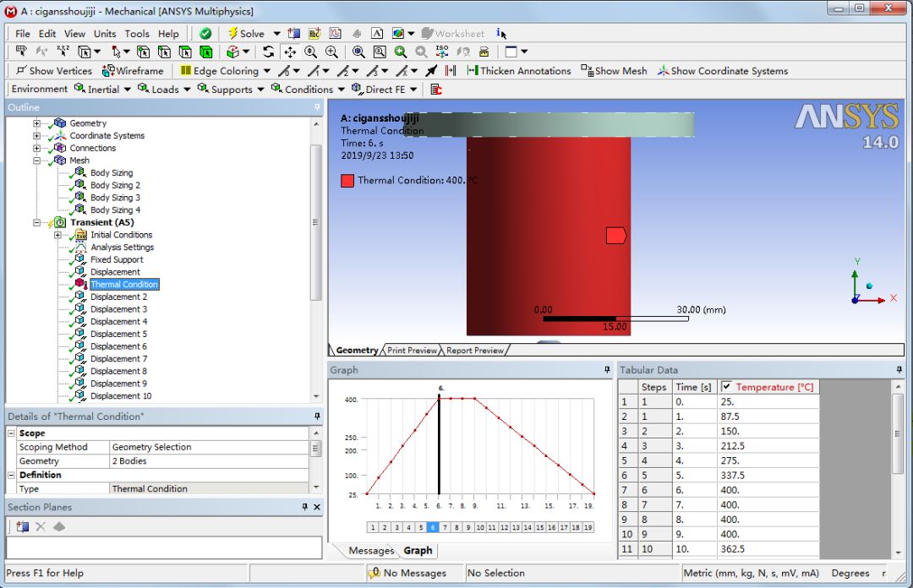Click the Chart icon in top toolbar
913x588 pixels.
coord(336,34)
